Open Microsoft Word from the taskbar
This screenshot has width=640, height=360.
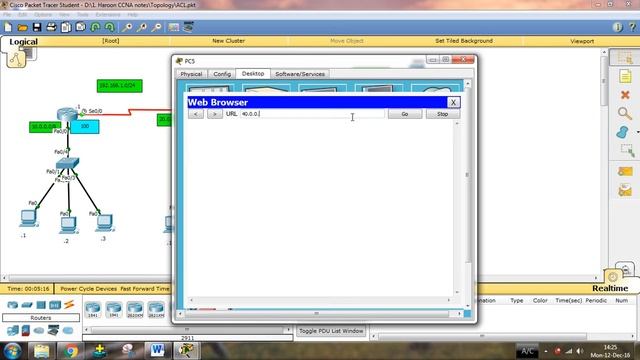[158, 351]
